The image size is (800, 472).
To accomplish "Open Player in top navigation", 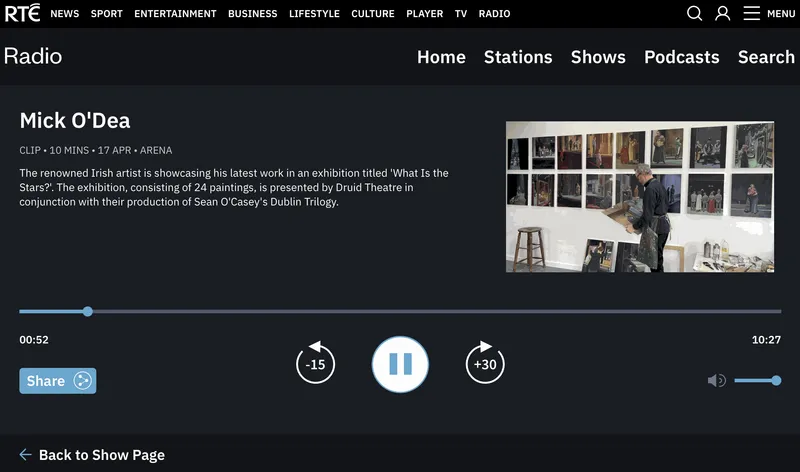I will tap(425, 14).
